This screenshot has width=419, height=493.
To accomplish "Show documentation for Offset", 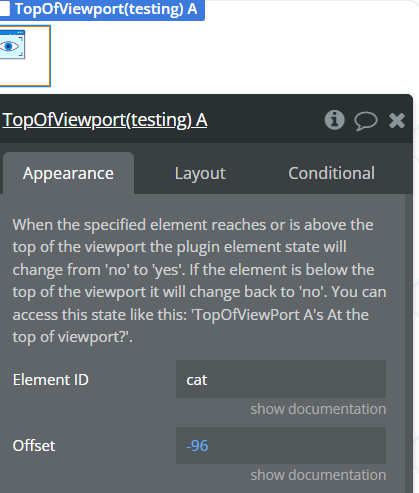I will point(318,475).
